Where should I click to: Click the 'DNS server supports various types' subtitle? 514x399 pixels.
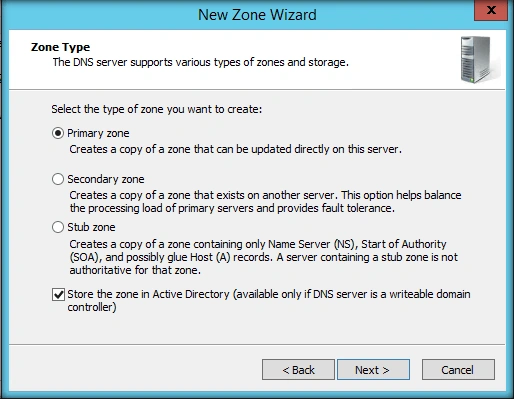point(201,62)
